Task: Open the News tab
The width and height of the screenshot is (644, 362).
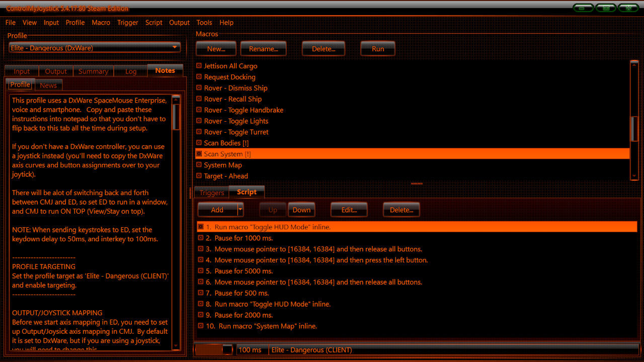Action: coord(48,85)
